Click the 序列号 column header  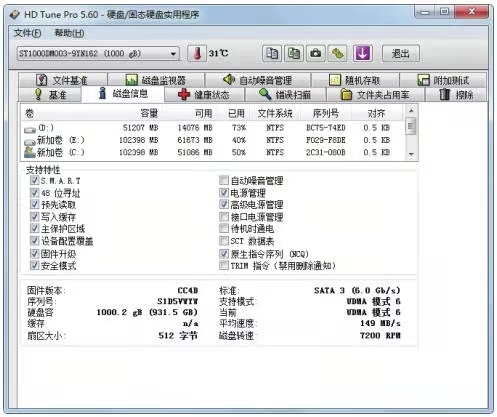point(326,113)
